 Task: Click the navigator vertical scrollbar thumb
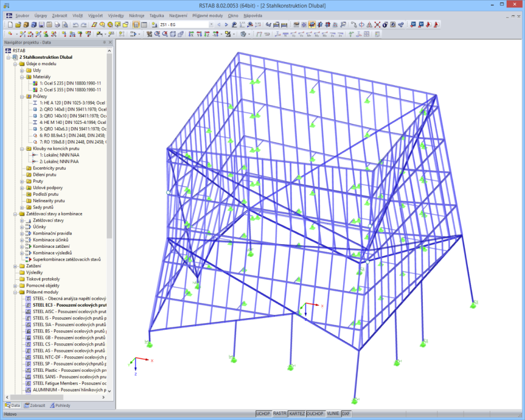tap(109, 146)
